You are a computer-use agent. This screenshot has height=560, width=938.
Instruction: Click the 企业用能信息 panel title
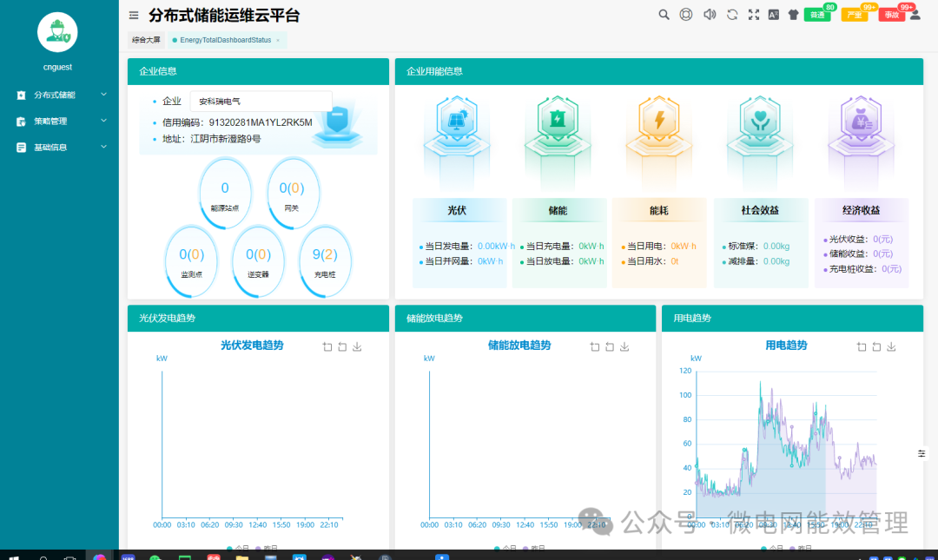tap(434, 71)
